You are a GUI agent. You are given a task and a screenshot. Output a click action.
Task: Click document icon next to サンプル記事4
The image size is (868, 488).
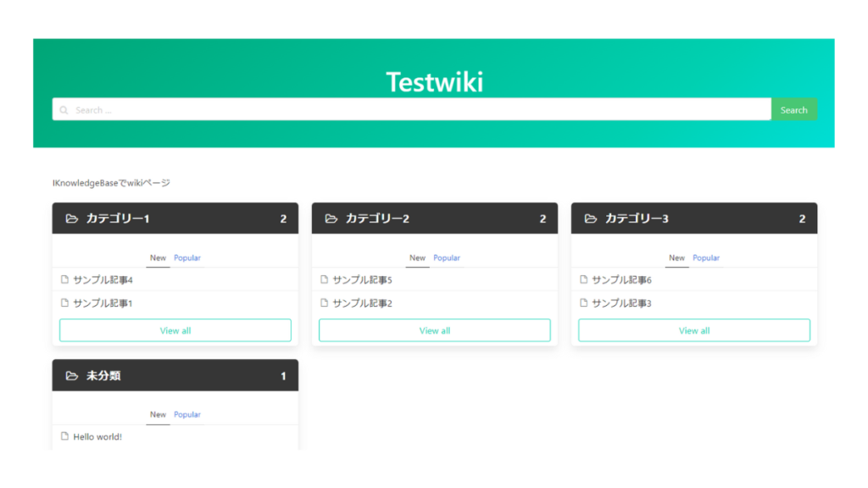(x=64, y=280)
